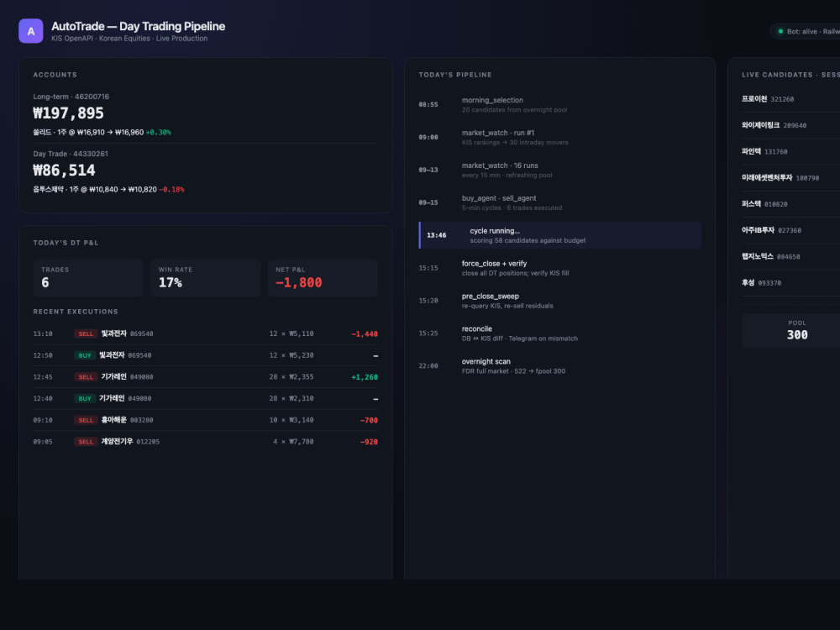Select candidate 아주IB투자 027360
Image resolution: width=840 pixels, height=630 pixels.
coord(790,230)
